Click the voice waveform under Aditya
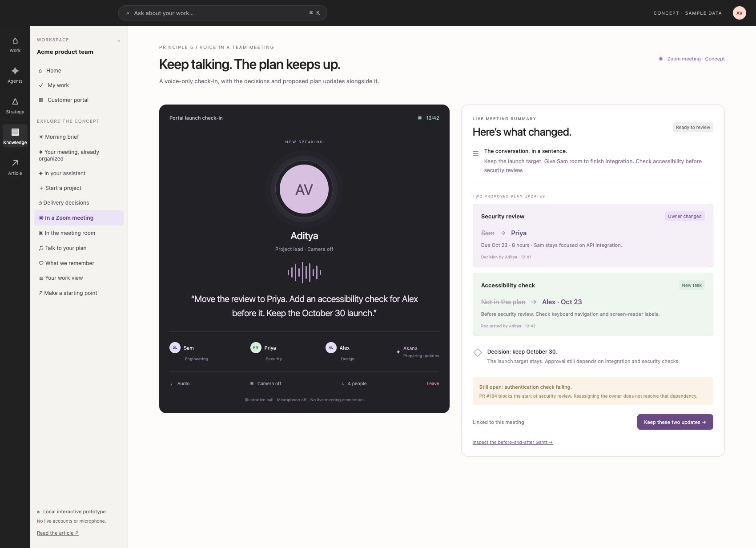This screenshot has height=548, width=756. [304, 272]
